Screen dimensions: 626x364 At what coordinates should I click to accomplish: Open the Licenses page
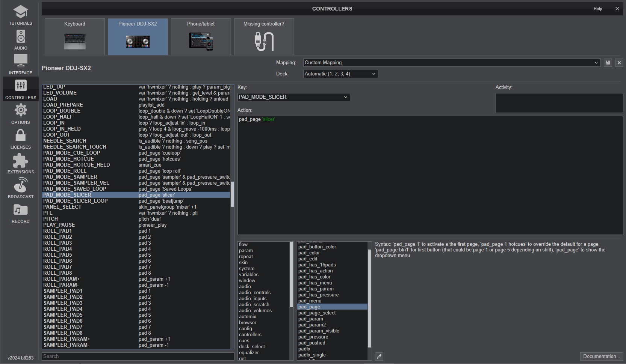coord(21,139)
